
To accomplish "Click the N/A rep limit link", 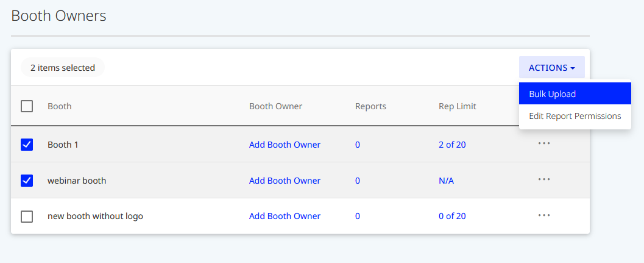I will [447, 180].
